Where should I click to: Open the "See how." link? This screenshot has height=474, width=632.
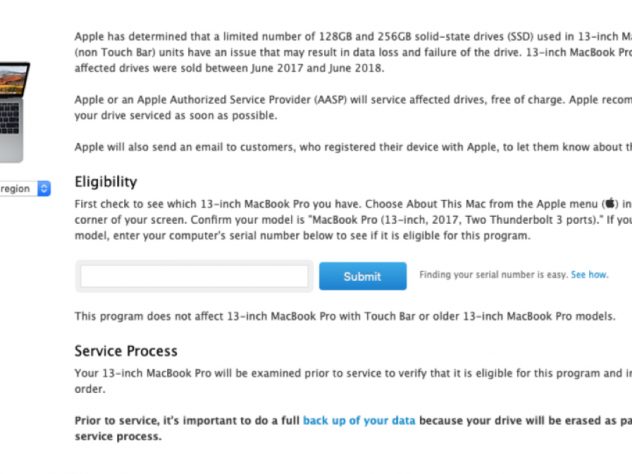589,274
